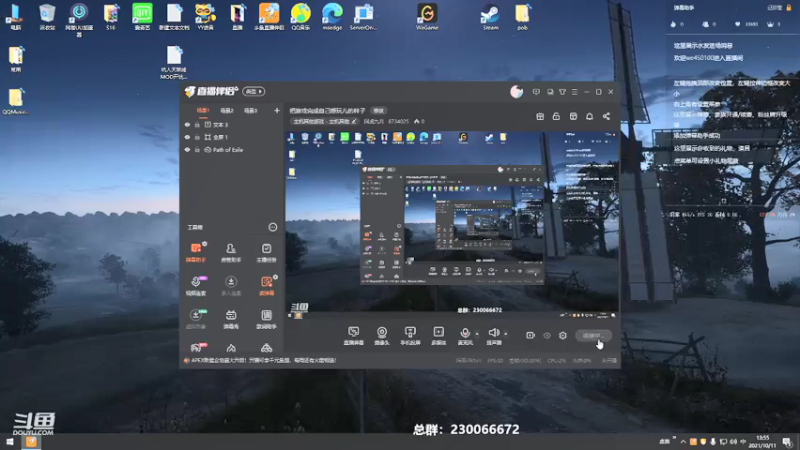Click the live preview canvas
800x450 pixels.
pos(452,224)
